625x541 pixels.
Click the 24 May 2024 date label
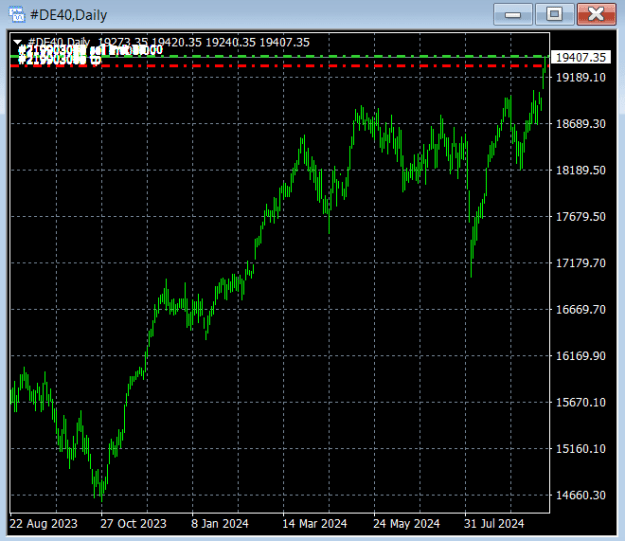pyautogui.click(x=406, y=523)
